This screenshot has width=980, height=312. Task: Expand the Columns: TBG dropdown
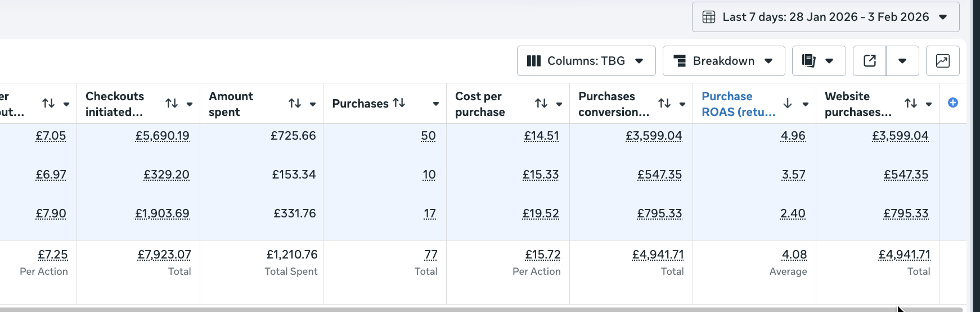coord(586,61)
